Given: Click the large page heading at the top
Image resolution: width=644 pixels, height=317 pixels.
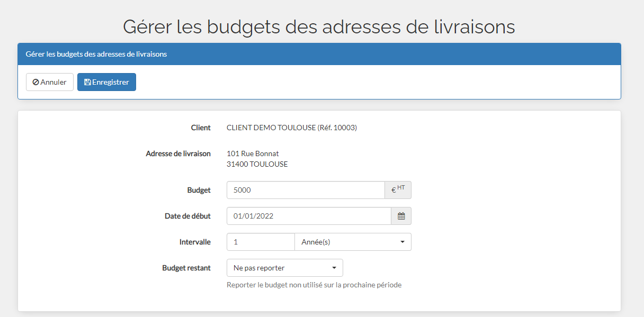Looking at the screenshot, I should coord(319,26).
